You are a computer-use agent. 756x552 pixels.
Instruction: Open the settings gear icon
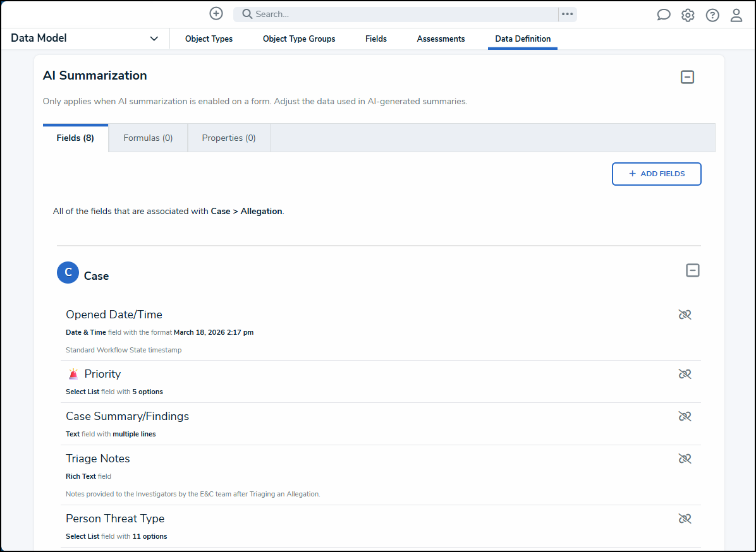pos(688,15)
